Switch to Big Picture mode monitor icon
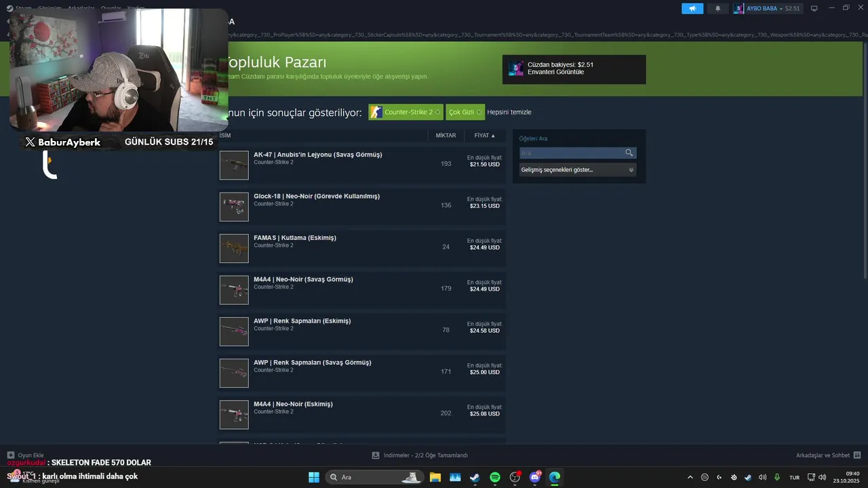Viewport: 868px width, 488px height. click(814, 8)
